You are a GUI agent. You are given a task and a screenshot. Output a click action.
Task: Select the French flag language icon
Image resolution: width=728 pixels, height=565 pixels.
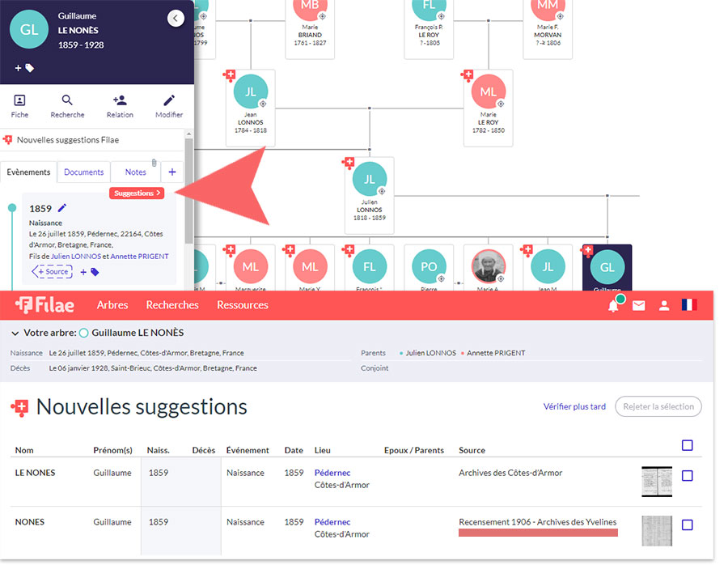[x=689, y=305]
